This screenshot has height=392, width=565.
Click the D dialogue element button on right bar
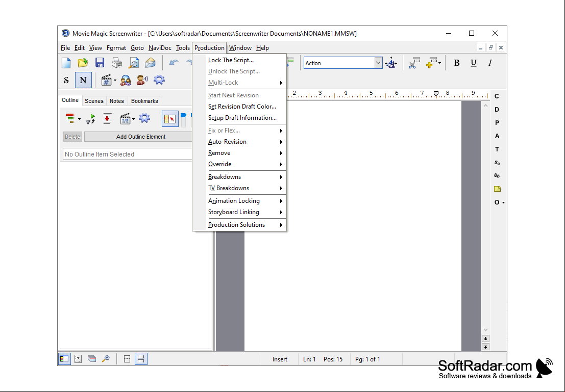[x=497, y=110]
